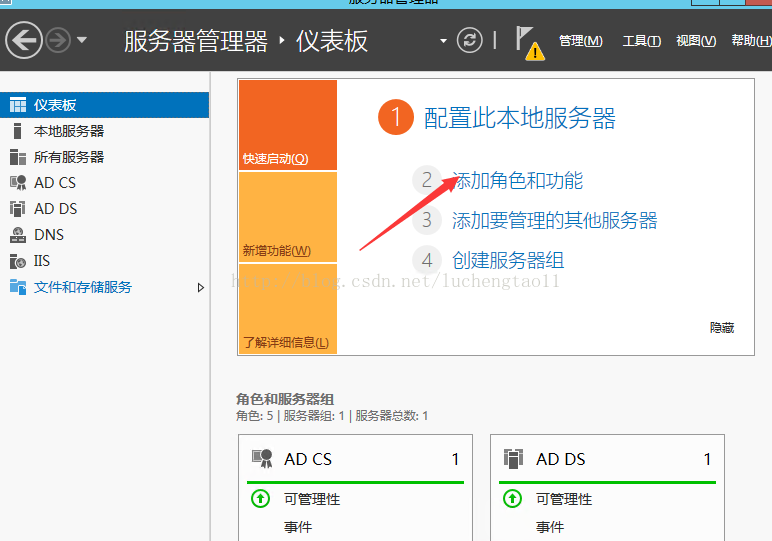Open the navigation history dropdown arrow
Image resolution: width=772 pixels, height=541 pixels.
[82, 40]
